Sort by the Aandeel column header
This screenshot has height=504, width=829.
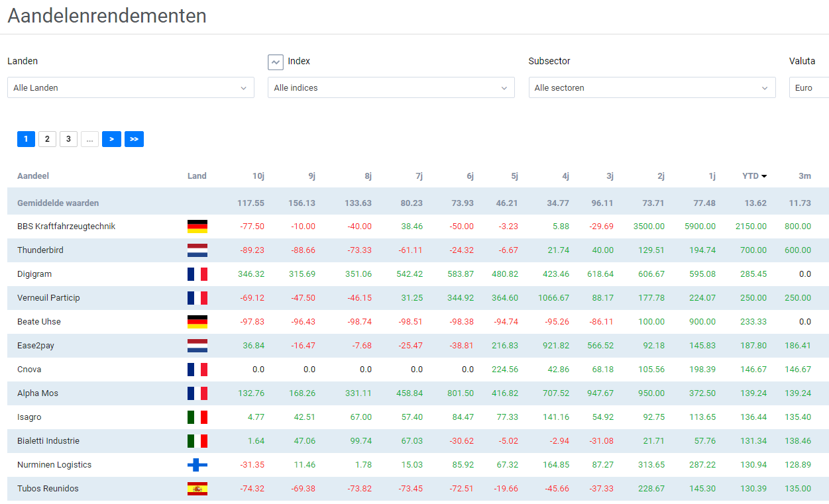[x=33, y=176]
